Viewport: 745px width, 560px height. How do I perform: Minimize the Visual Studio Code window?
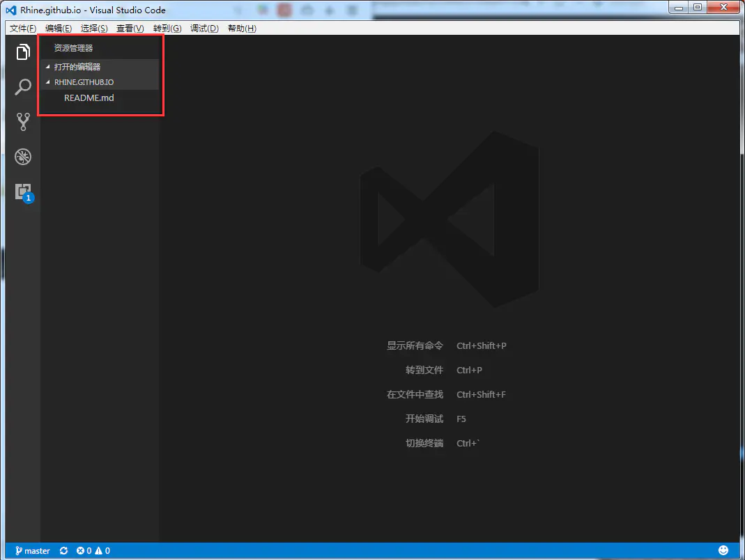coord(679,7)
